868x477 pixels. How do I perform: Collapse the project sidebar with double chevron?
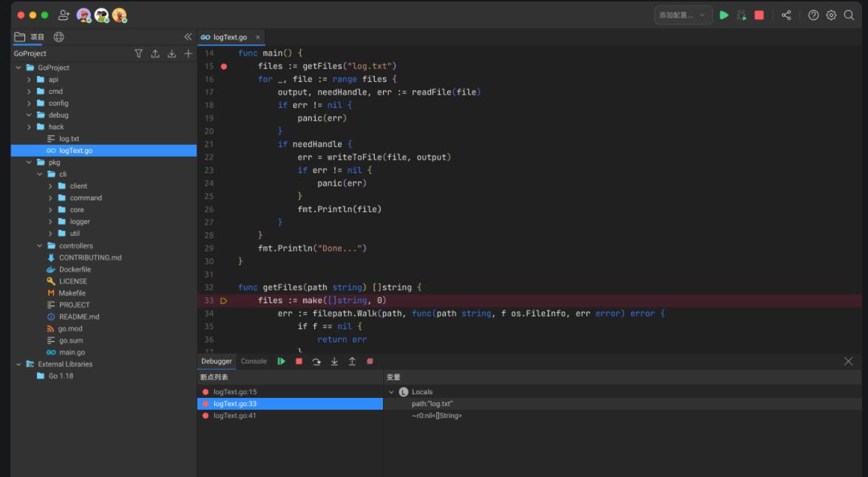[188, 37]
